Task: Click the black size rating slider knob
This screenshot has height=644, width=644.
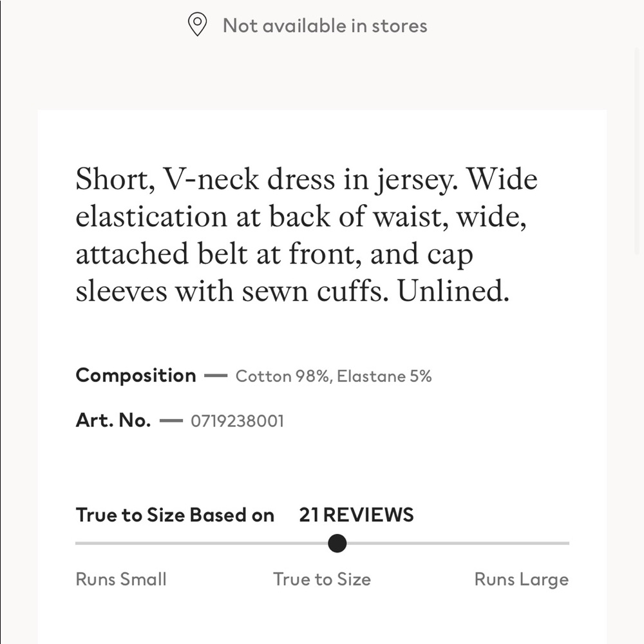Action: click(x=337, y=544)
